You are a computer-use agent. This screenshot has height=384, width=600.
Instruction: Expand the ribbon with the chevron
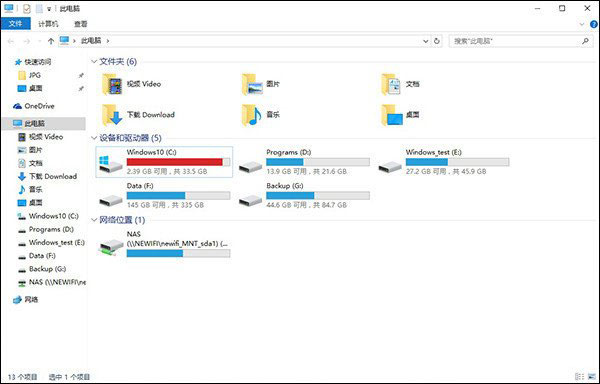[582, 24]
